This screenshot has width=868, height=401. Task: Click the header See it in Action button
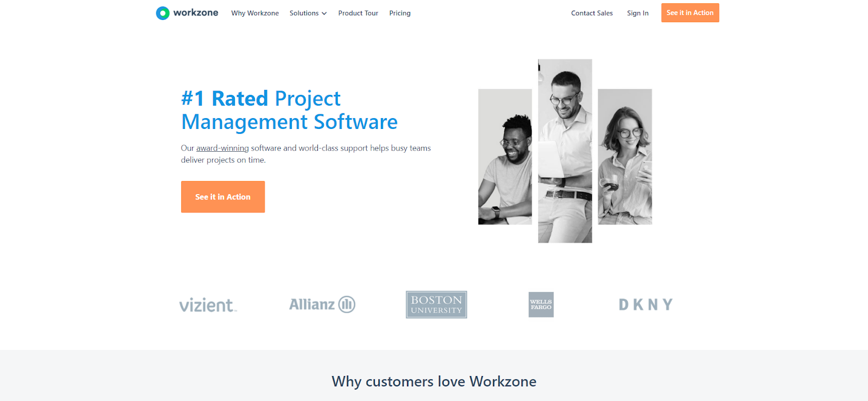click(690, 12)
